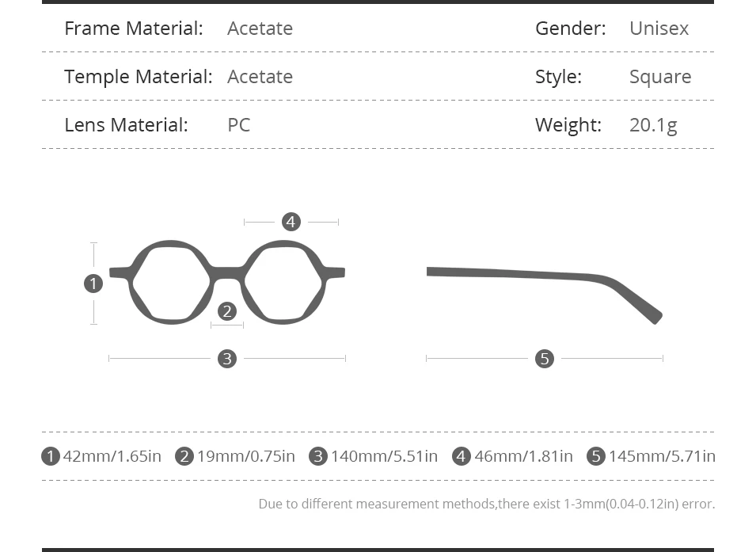Click legend number 4 next to 46mm
The width and height of the screenshot is (756, 552).
point(462,456)
